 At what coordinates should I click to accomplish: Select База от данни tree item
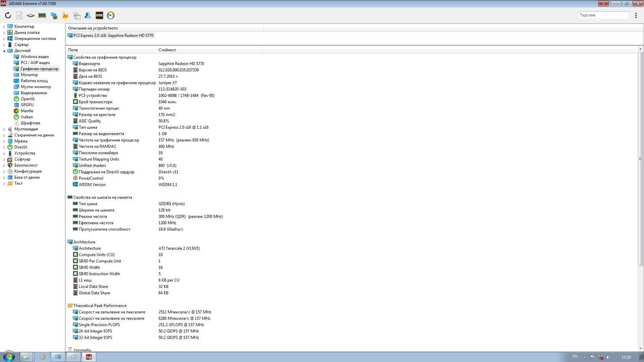coord(27,177)
